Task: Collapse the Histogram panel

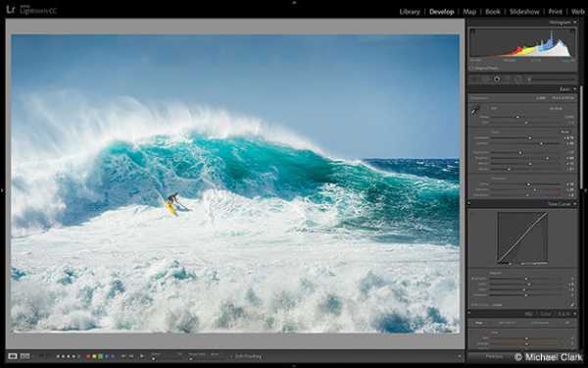Action: (575, 23)
